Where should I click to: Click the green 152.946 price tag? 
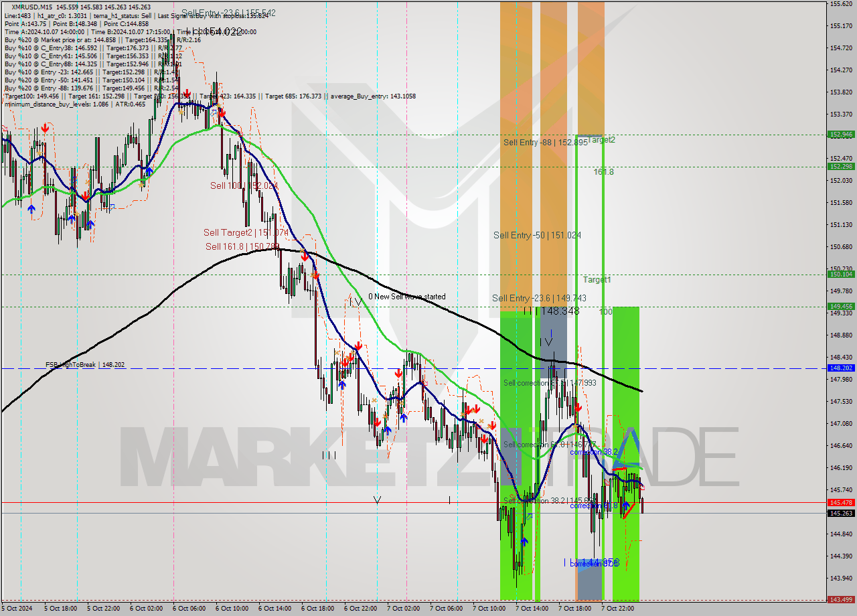pos(841,135)
